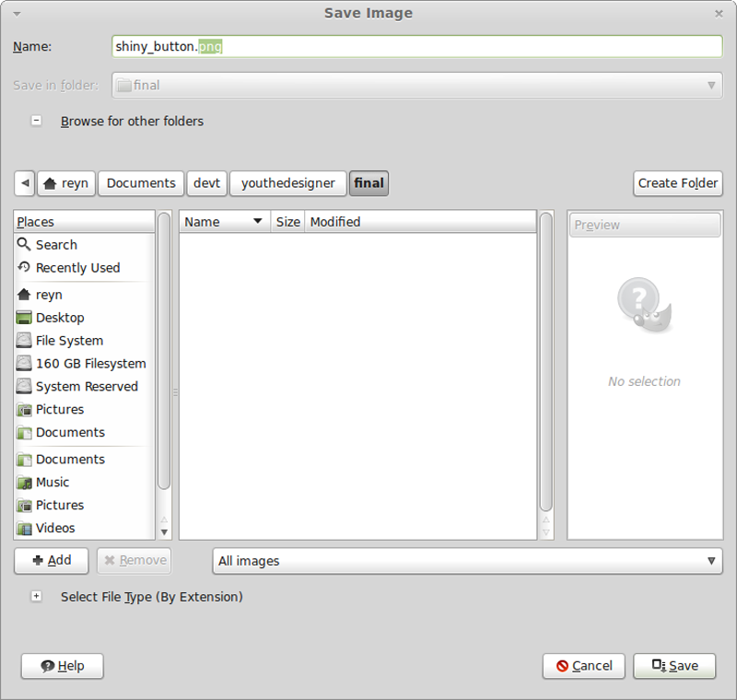Click the Save button
The width and height of the screenshot is (737, 700).
(x=673, y=666)
